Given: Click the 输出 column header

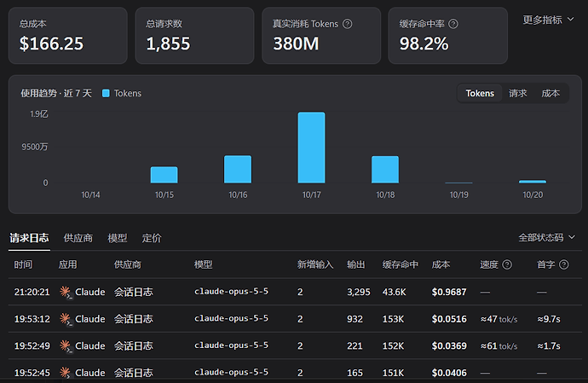Looking at the screenshot, I should tap(356, 264).
